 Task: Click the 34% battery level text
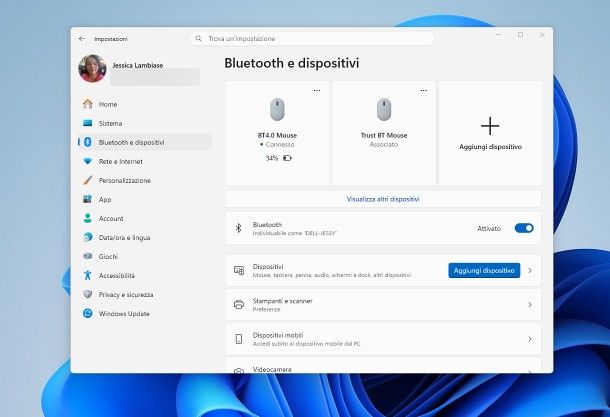272,158
